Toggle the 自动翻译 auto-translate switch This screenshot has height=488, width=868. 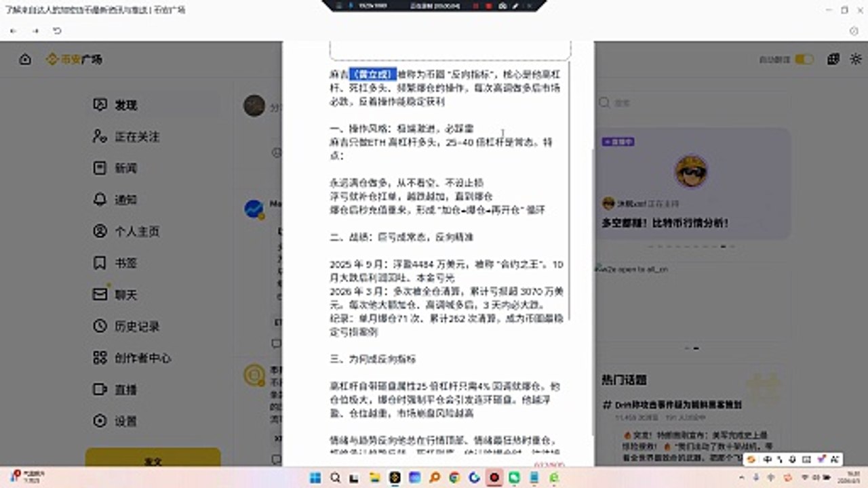[804, 60]
